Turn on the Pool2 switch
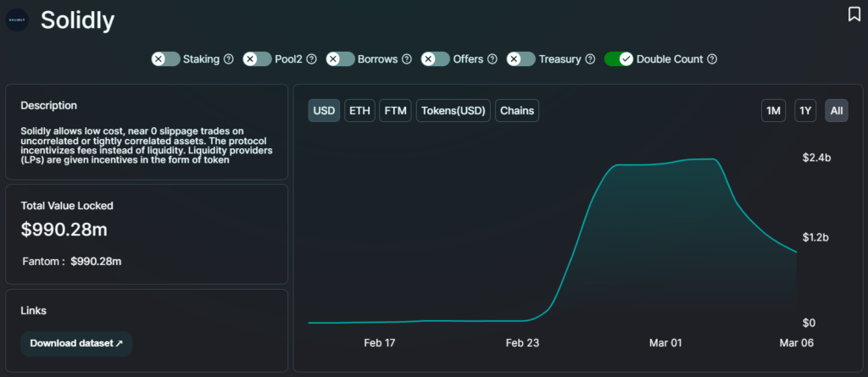 pos(258,59)
